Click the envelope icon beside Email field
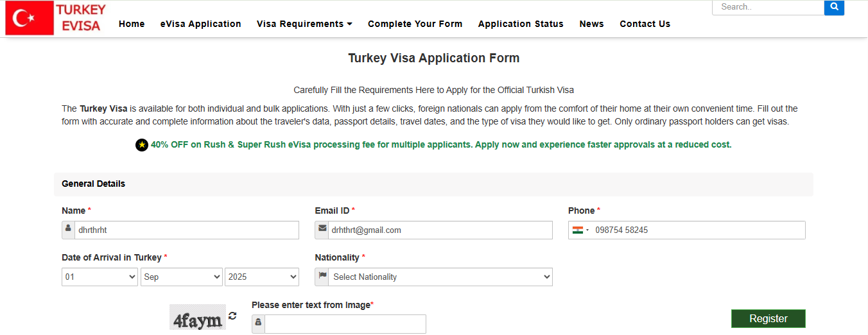 (x=322, y=229)
